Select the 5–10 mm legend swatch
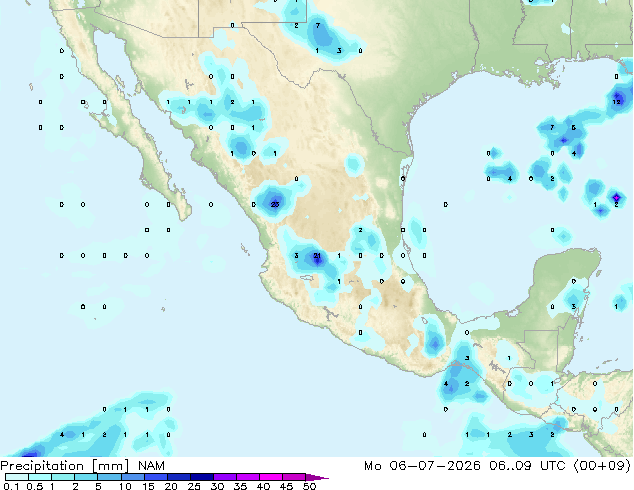634x490 pixels. [x=109, y=477]
